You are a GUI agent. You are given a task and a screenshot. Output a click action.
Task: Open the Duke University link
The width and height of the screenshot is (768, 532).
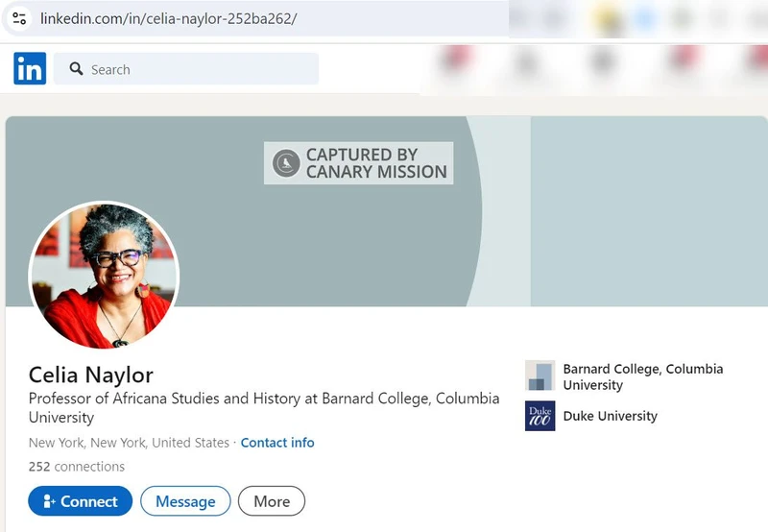[x=611, y=416]
